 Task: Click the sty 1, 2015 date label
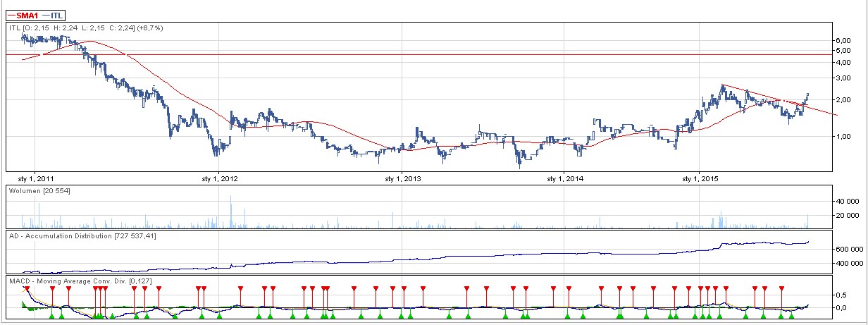(700, 179)
